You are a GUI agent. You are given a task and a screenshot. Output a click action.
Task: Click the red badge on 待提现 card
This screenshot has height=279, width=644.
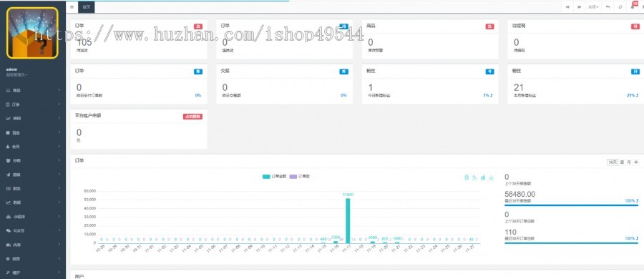(x=635, y=26)
